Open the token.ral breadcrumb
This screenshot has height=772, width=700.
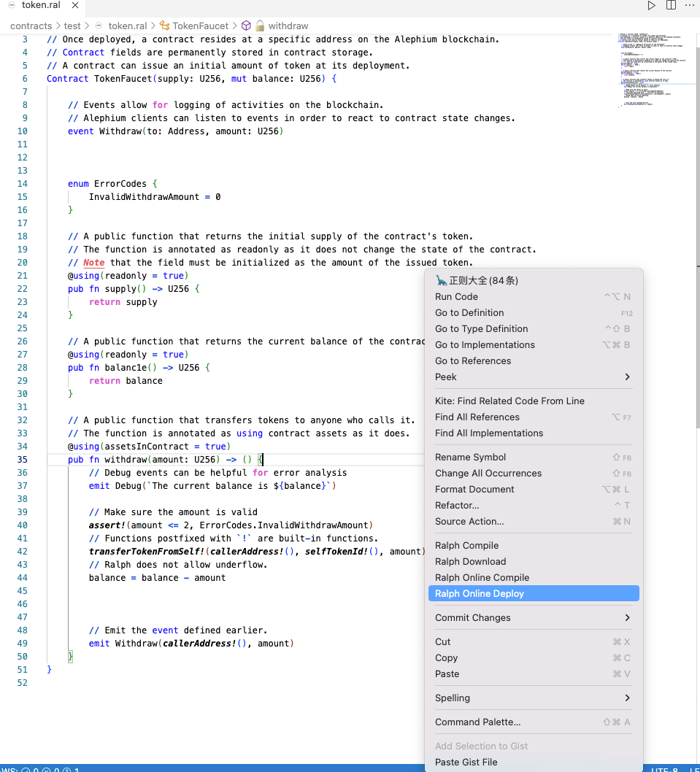128,26
